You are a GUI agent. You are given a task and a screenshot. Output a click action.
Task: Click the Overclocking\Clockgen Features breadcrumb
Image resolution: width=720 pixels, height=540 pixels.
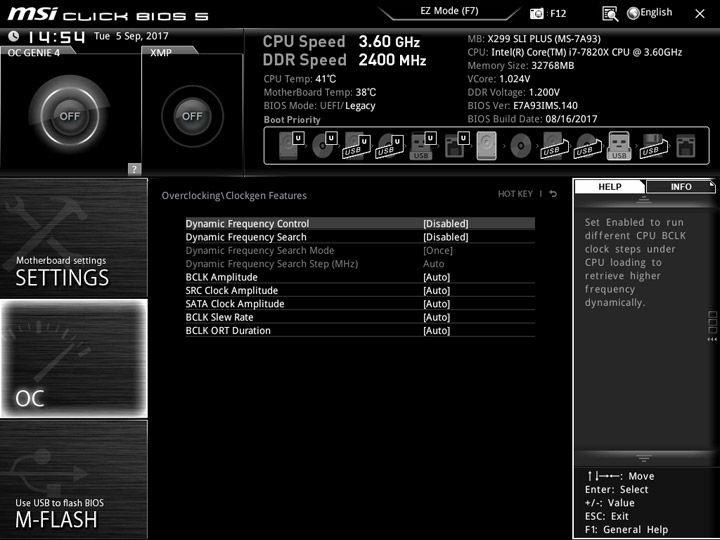coord(234,196)
